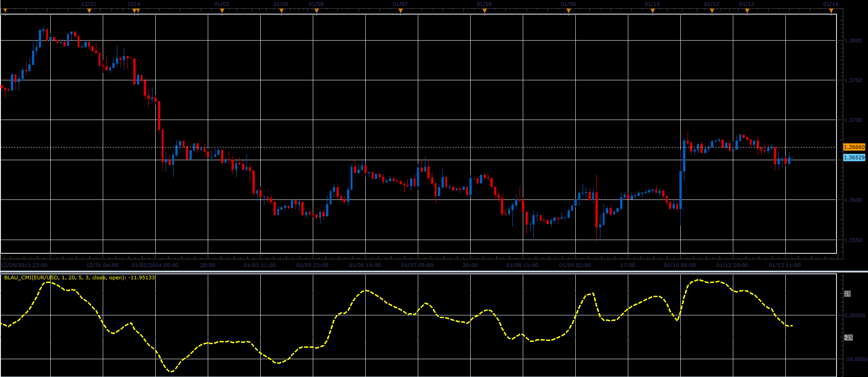Click the 01/02/2014 05:00 time label
868x377 pixels.
click(x=155, y=265)
